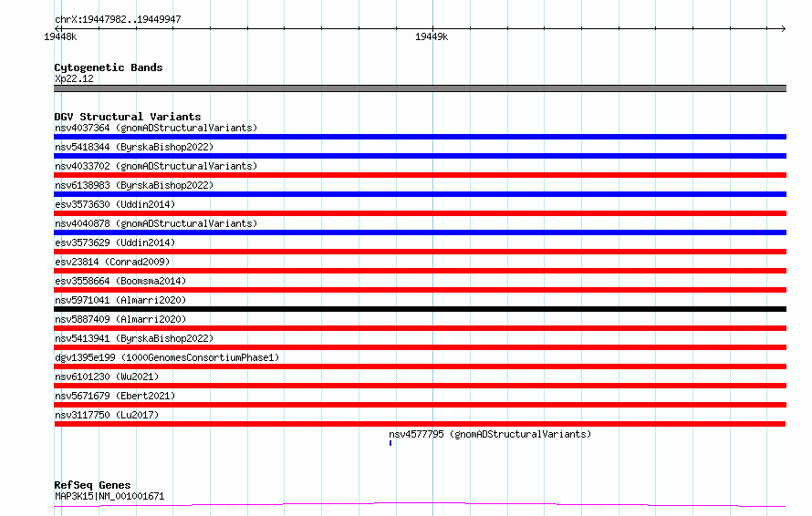
Task: Open variant esv3573629 (Uddin2014) label
Action: (115, 243)
